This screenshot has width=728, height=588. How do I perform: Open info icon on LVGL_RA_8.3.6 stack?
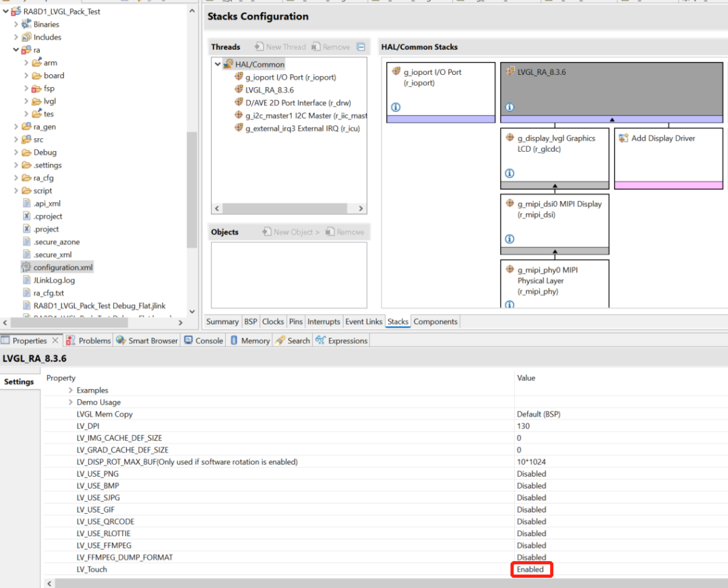click(x=510, y=107)
